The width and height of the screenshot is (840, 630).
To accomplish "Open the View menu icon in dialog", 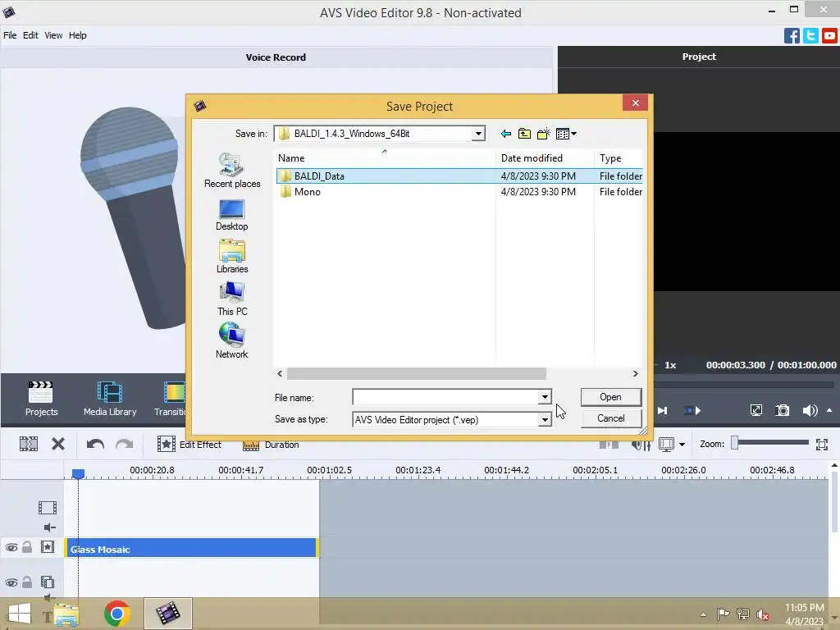I will (x=566, y=134).
